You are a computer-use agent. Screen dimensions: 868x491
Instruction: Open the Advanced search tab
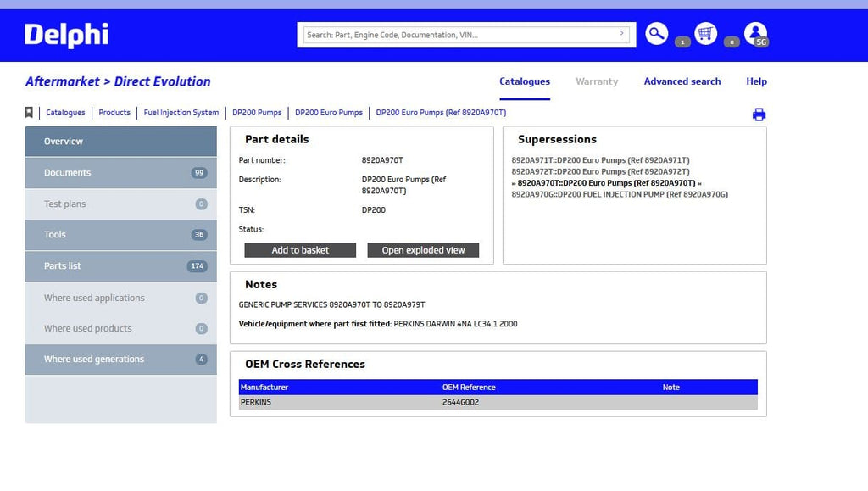(682, 81)
